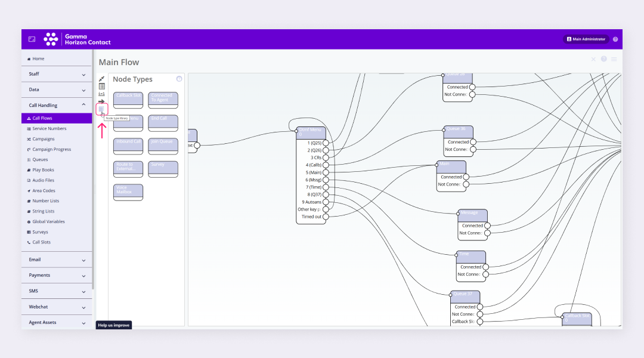
Task: Click the 5 (Main) output port circle
Action: (326, 172)
